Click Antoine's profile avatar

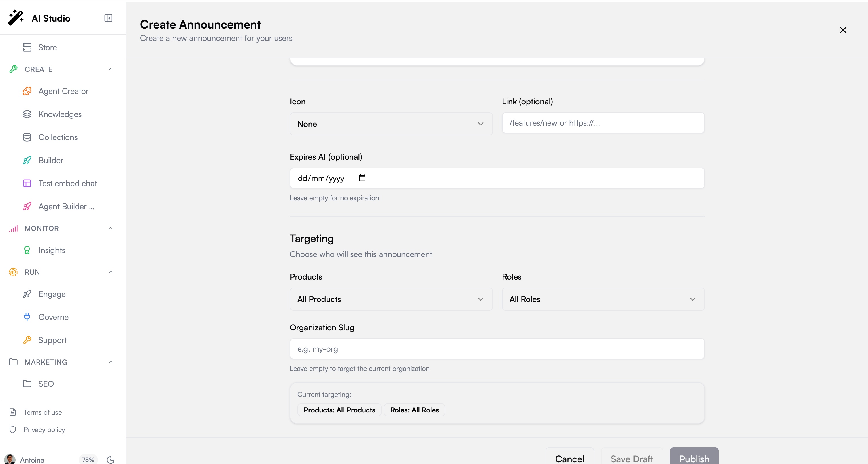(10, 460)
